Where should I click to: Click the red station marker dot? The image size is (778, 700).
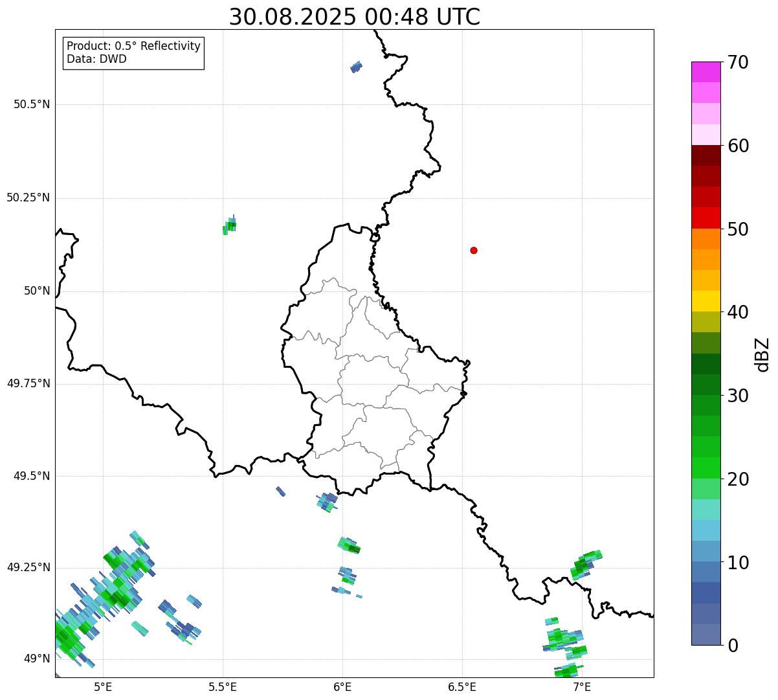pyautogui.click(x=474, y=250)
